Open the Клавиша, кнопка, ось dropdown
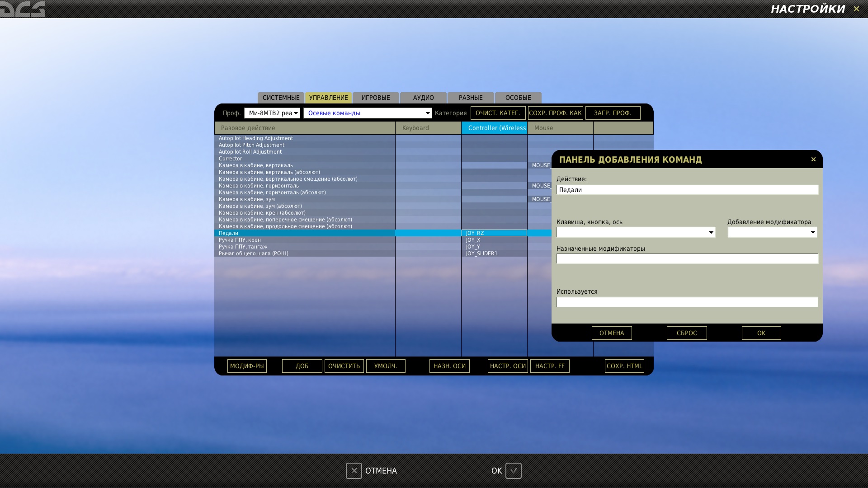 pos(636,232)
